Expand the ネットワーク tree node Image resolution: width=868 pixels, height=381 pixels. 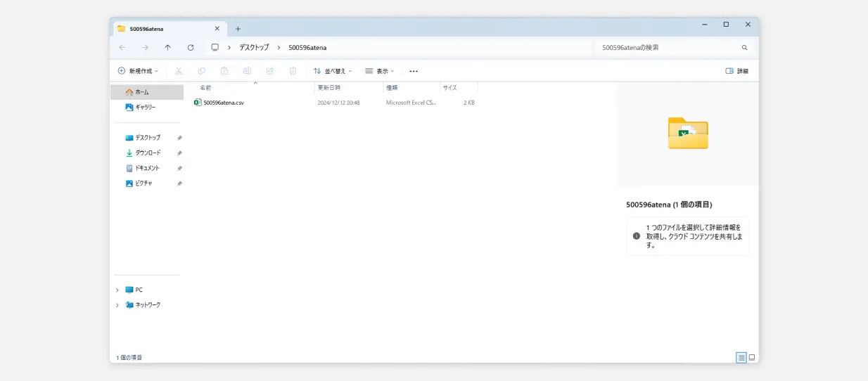(x=117, y=305)
